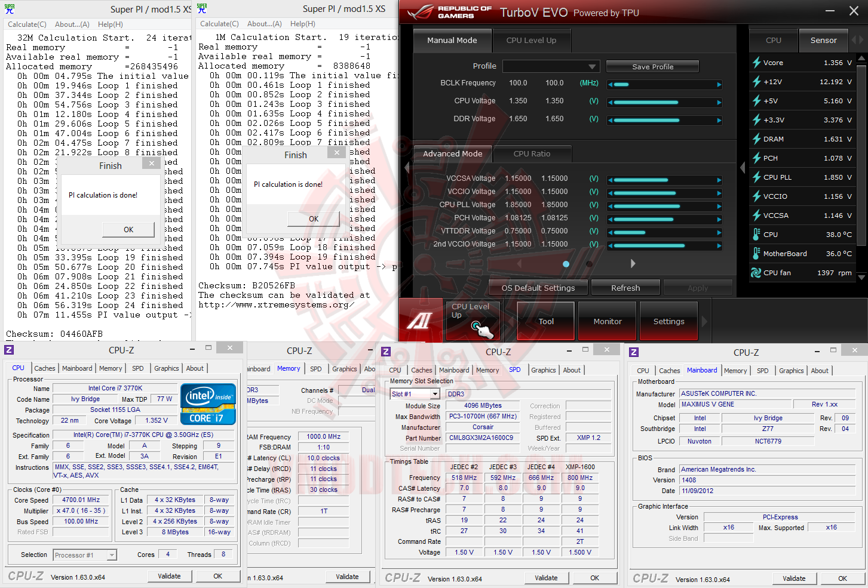Viewport: 868px width, 588px height.
Task: Click the Super PI icon in the 32M window title bar
Action: pyautogui.click(x=10, y=9)
